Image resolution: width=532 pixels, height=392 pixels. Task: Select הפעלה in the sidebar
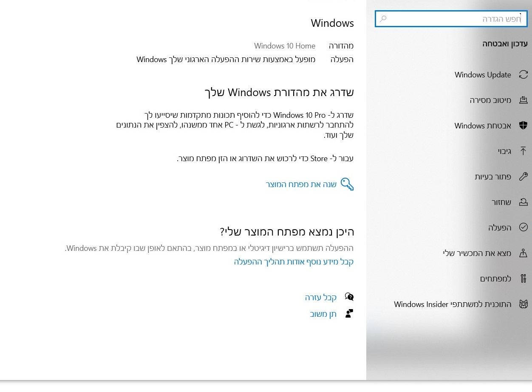(500, 227)
